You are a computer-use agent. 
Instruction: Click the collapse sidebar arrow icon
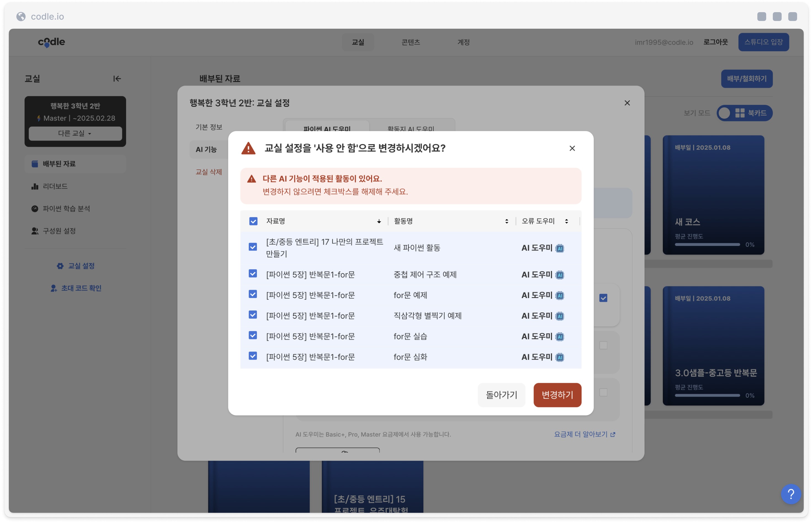(117, 79)
